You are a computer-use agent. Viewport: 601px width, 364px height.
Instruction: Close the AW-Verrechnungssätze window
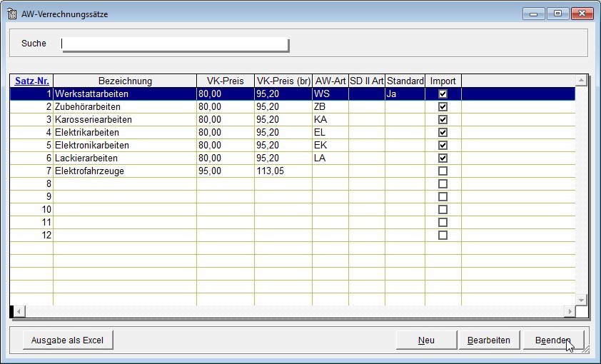tap(582, 14)
